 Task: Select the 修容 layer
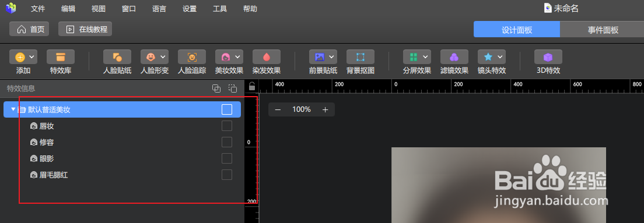pyautogui.click(x=122, y=142)
